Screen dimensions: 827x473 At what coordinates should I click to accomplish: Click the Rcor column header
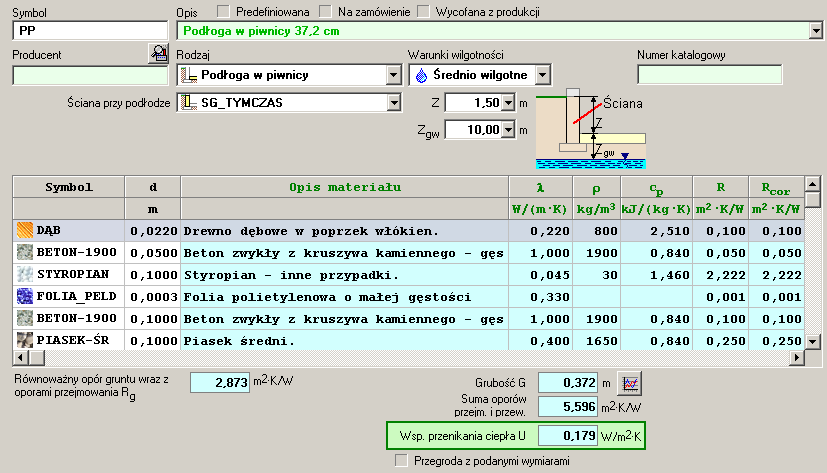point(776,187)
